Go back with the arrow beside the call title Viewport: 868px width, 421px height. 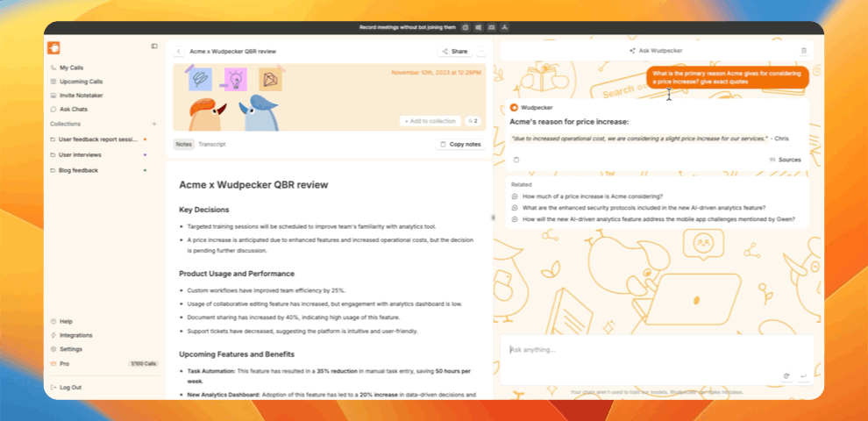point(179,52)
